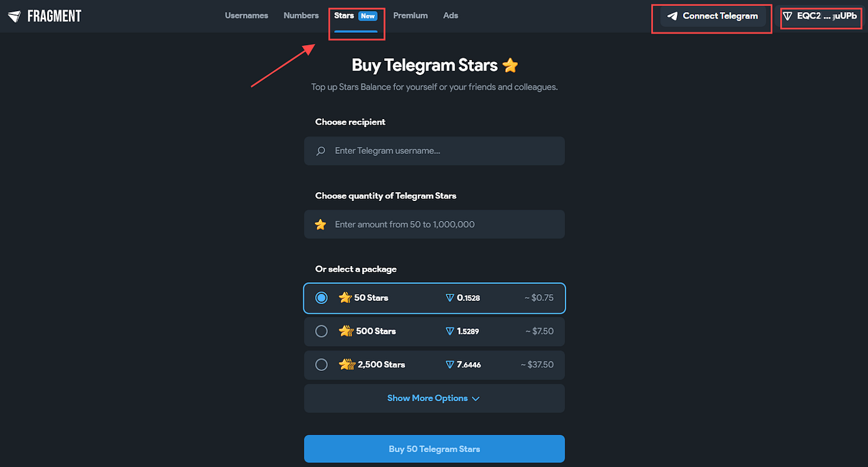This screenshot has width=868, height=467.
Task: Click Buy 50 Telegram Stars
Action: point(434,448)
